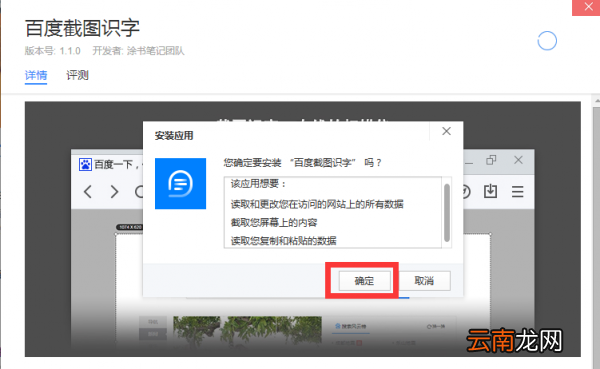The image size is (600, 369).
Task: Click developer name 涂书笔记团队
Action: [x=155, y=51]
